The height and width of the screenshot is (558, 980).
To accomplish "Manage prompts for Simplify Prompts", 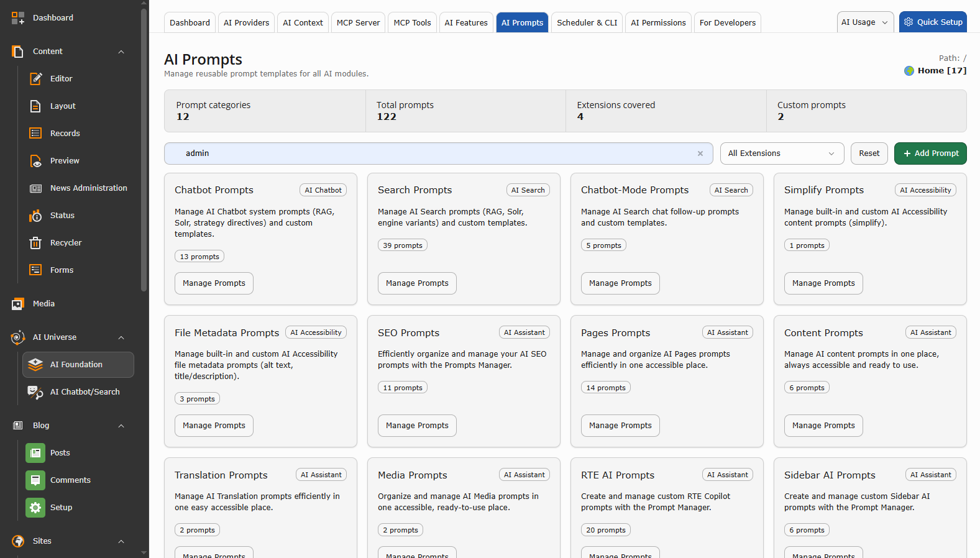I will pyautogui.click(x=823, y=283).
